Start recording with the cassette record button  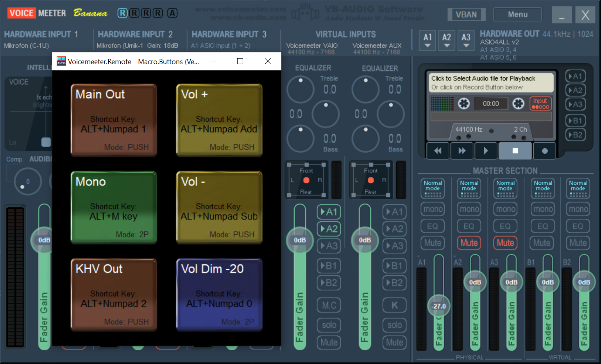click(545, 151)
